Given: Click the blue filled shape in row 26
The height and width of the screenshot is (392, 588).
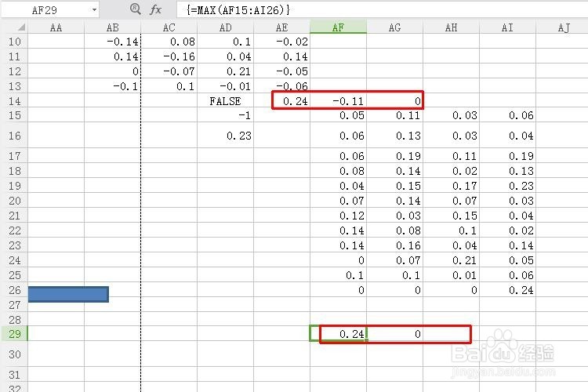Looking at the screenshot, I should pos(68,294).
